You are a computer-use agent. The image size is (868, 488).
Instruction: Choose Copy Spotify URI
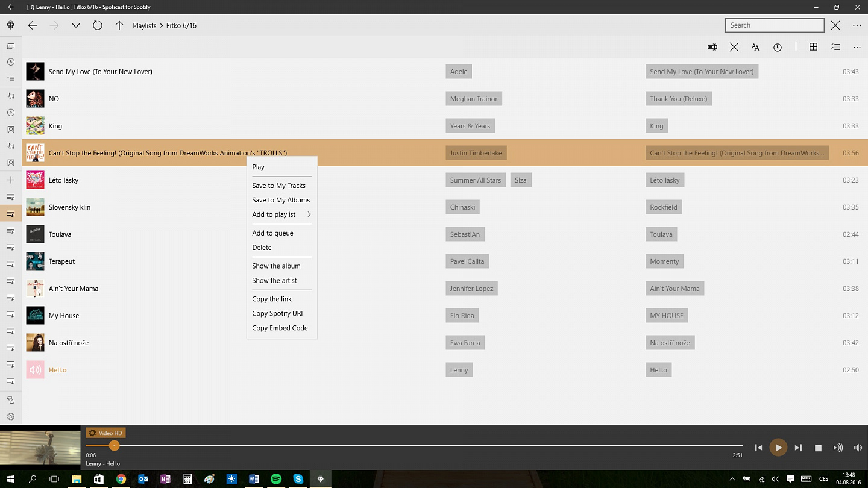point(282,313)
